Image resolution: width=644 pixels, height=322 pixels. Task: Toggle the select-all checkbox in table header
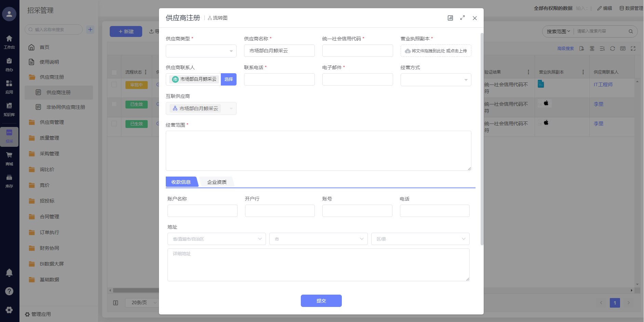(x=114, y=72)
